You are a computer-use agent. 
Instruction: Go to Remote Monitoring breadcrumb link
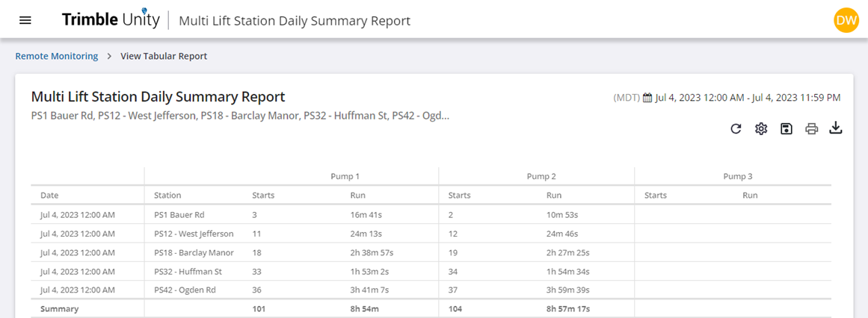57,56
